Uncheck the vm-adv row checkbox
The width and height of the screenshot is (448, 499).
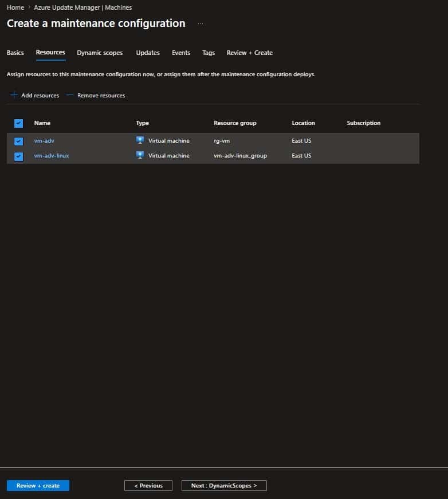pos(18,141)
